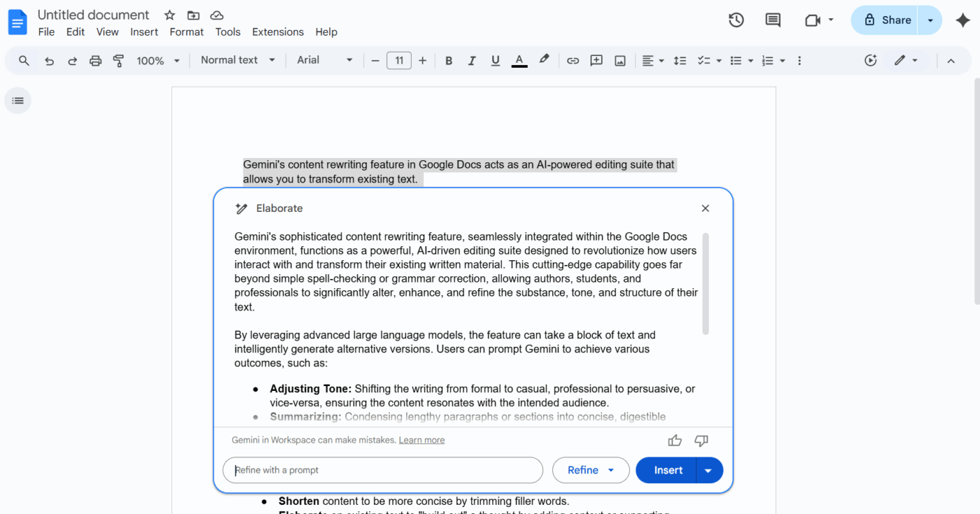Toggle italic formatting
Screen dimensions: 980x514
point(472,61)
